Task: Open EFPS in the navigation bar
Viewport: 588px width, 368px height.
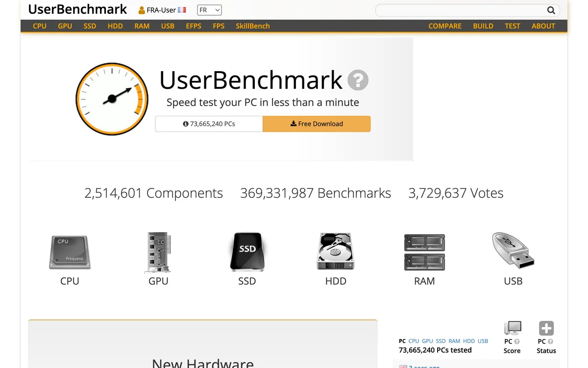Action: pos(194,26)
